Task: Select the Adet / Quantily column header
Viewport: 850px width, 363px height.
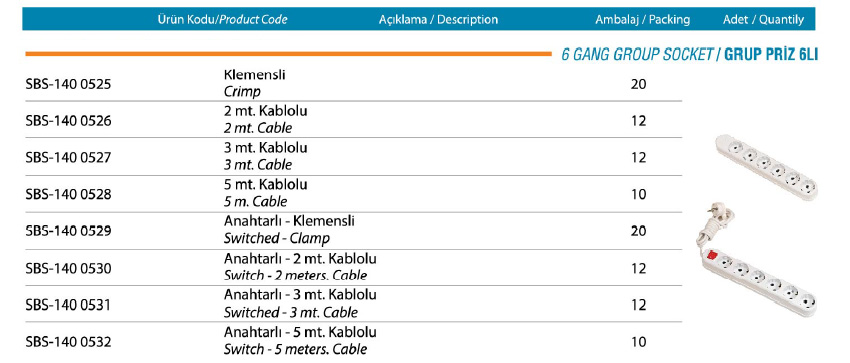Action: tap(763, 20)
